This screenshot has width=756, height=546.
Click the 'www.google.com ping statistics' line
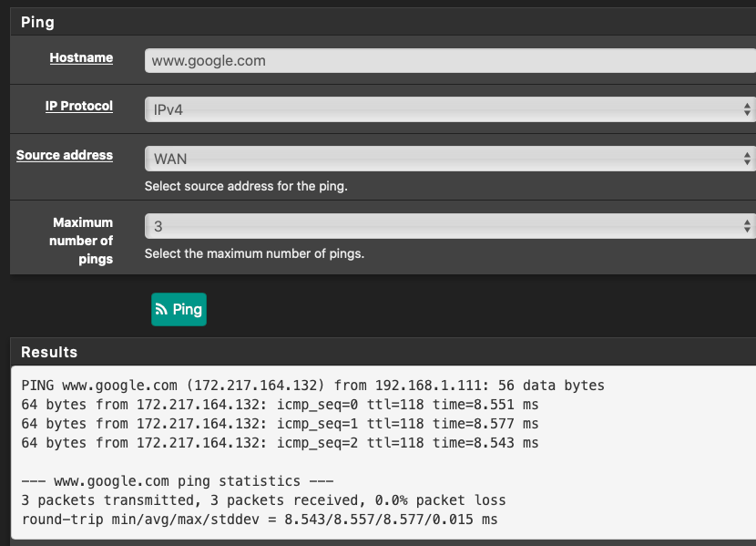tap(178, 481)
